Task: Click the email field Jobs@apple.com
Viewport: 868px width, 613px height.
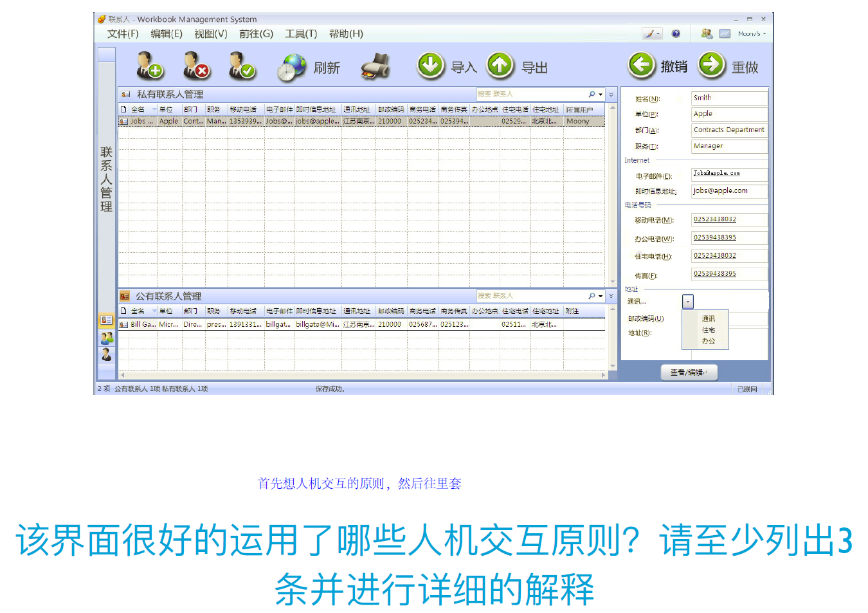Action: click(729, 174)
